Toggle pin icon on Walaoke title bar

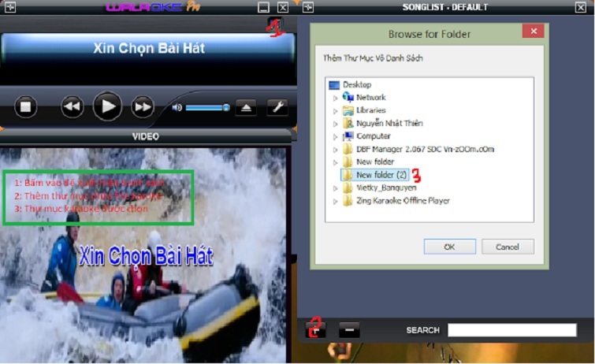10,7
